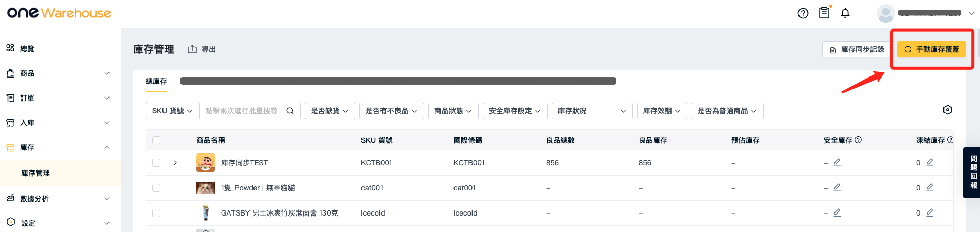Click the 安全庫存 help tooltip icon

click(858, 140)
